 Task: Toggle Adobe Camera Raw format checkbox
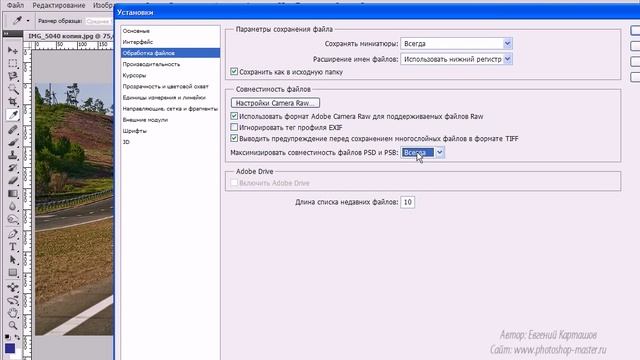(x=234, y=116)
